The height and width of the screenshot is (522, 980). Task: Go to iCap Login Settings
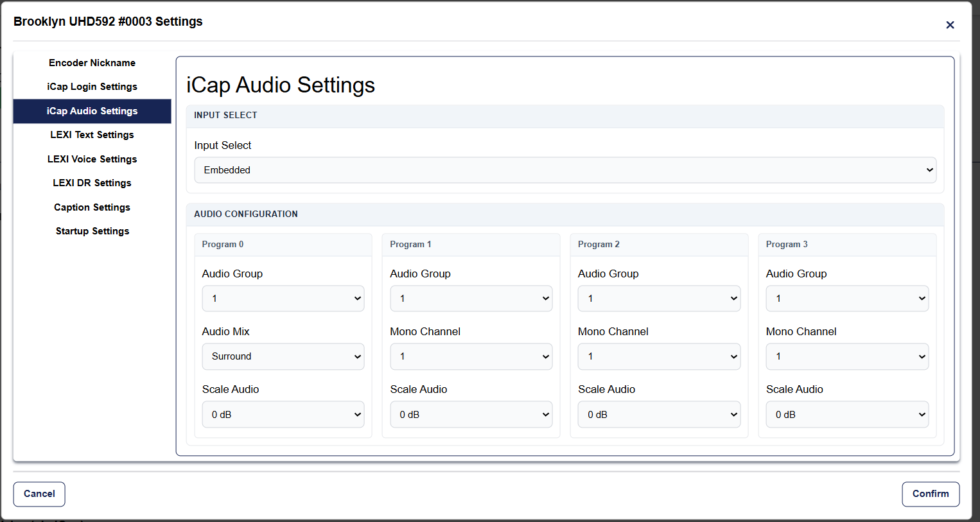92,87
